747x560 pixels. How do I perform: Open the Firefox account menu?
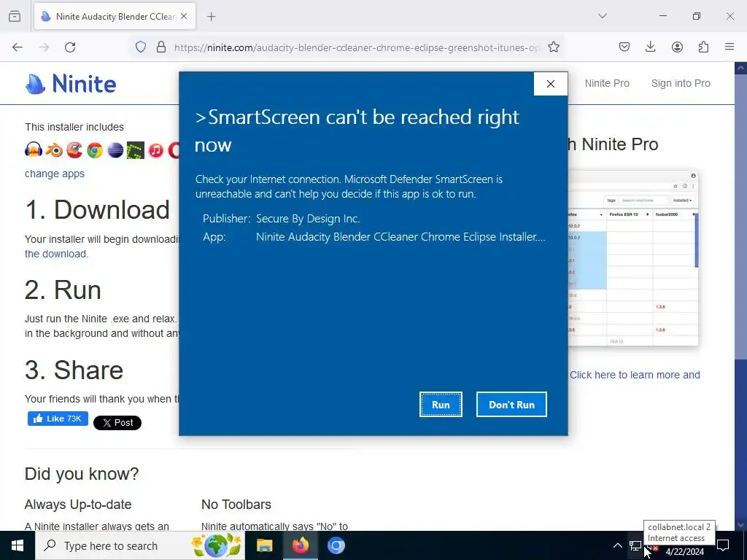point(677,47)
